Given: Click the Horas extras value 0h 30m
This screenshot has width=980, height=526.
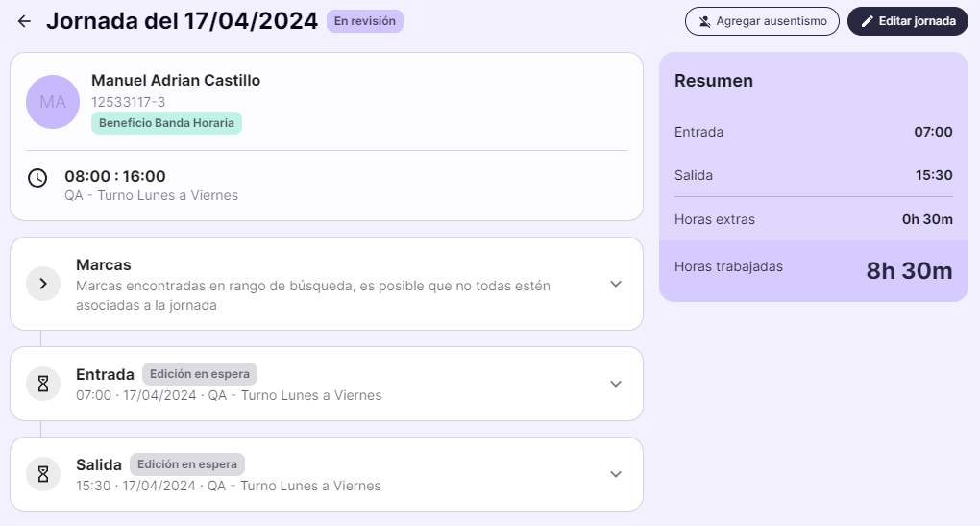Looking at the screenshot, I should click(x=927, y=219).
